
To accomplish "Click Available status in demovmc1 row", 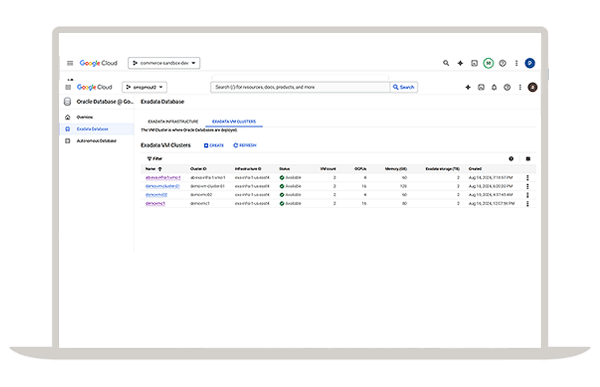I will pyautogui.click(x=290, y=204).
